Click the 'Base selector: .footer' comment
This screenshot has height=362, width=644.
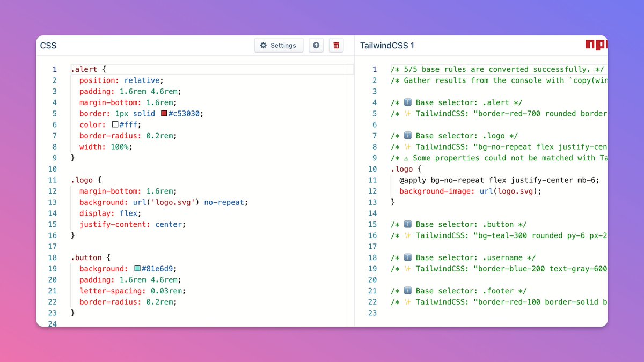click(459, 291)
